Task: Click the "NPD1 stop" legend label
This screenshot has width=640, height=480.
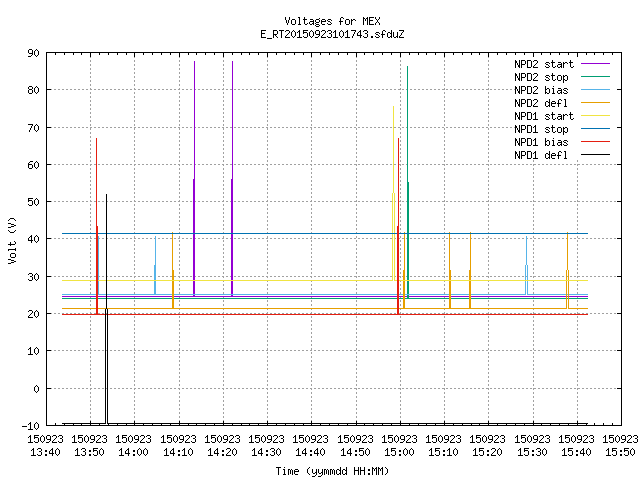Action: coord(541,129)
